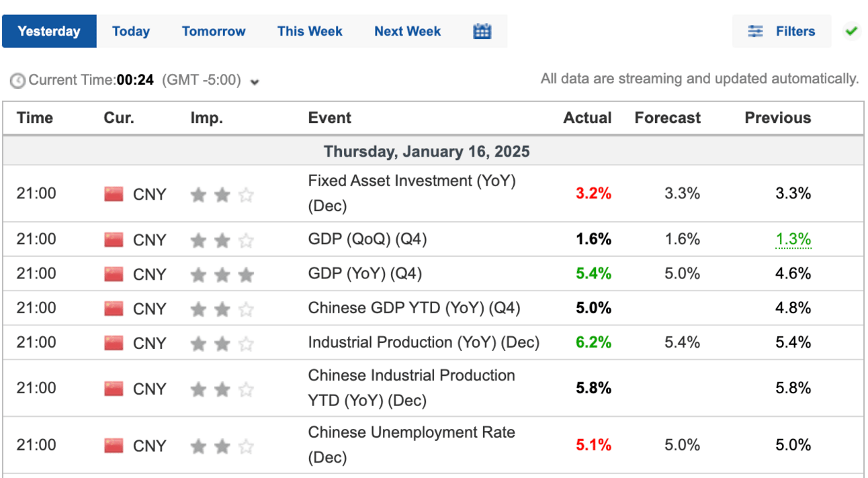
Task: Click the sliders icon on Filters button
Action: coord(756,32)
